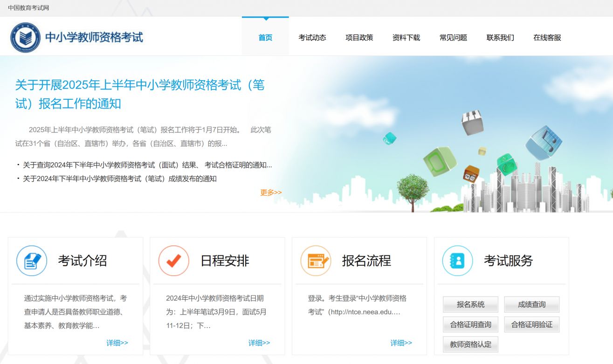Click the 考试介绍 blue document icon
The height and width of the screenshot is (364, 613).
[x=32, y=261]
